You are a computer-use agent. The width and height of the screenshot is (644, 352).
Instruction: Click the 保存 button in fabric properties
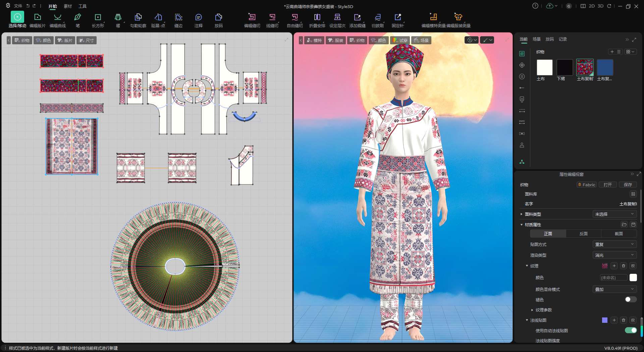tap(628, 185)
